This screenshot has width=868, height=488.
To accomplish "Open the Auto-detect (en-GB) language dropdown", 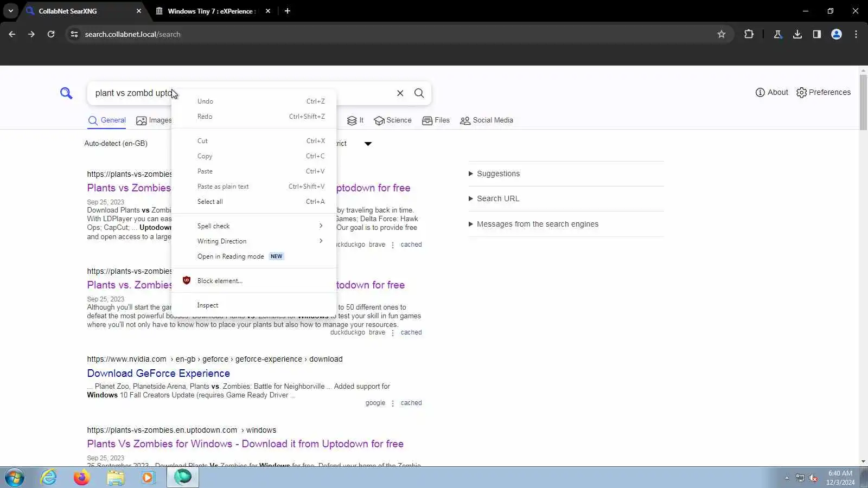I will 116,144.
